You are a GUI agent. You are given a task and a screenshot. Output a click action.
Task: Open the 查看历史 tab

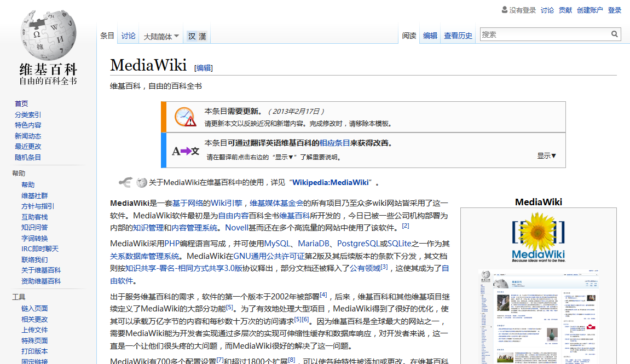pos(458,36)
